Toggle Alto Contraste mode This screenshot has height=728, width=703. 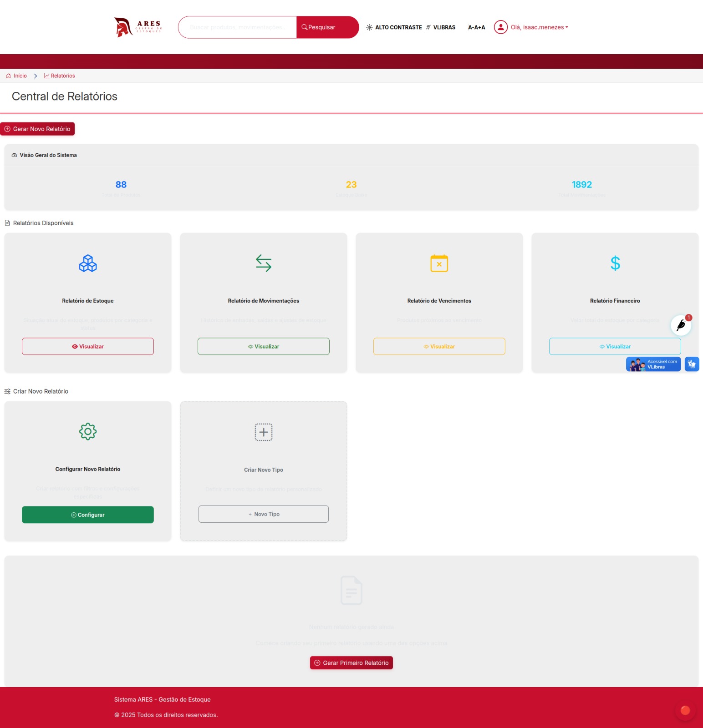coord(394,27)
